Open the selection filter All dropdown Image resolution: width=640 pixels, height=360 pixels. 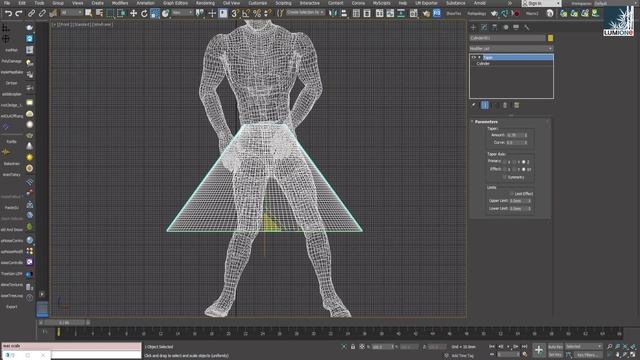[71, 13]
